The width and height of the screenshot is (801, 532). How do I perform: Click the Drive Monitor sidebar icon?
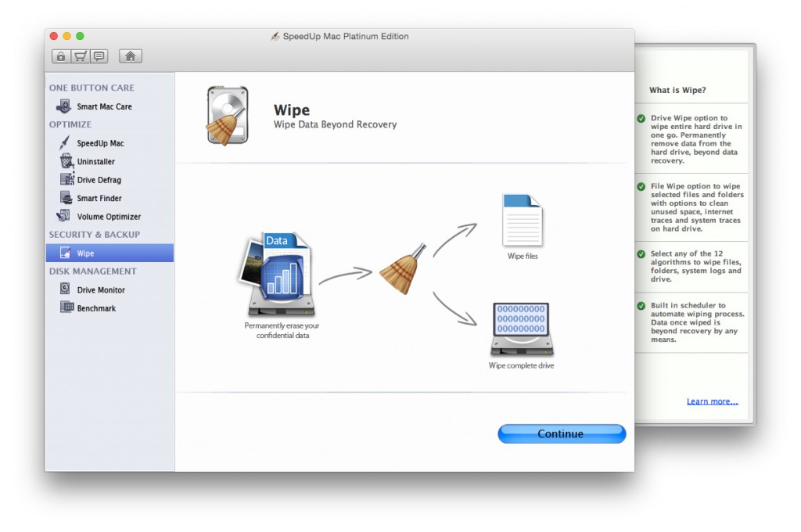66,289
